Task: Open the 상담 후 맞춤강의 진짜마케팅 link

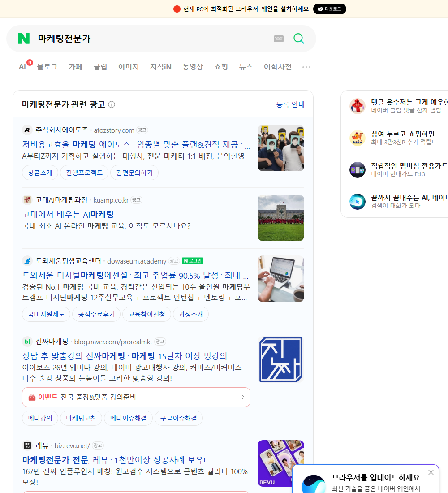Action: (125, 356)
